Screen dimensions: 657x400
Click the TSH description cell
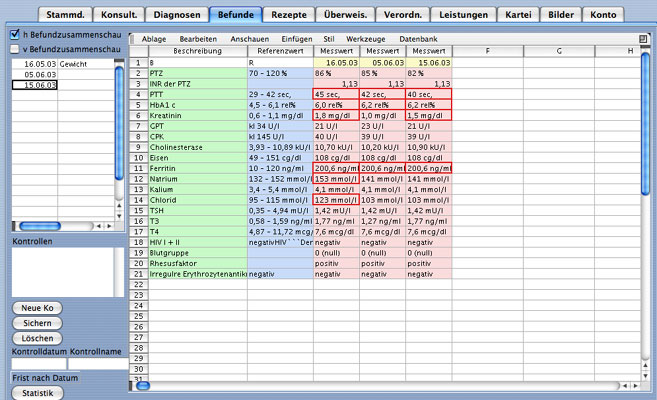point(198,211)
